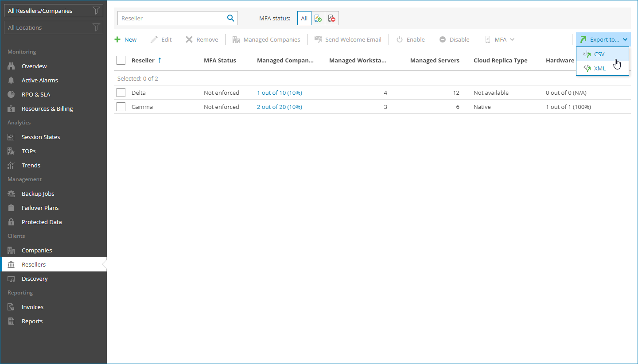Viewport: 638px width, 364px height.
Task: Click the Edit toolbar button
Action: pos(161,39)
